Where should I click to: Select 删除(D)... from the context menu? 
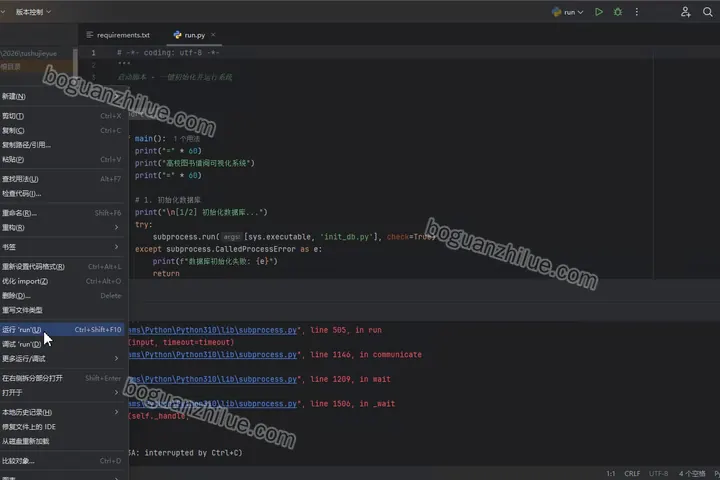click(62, 295)
